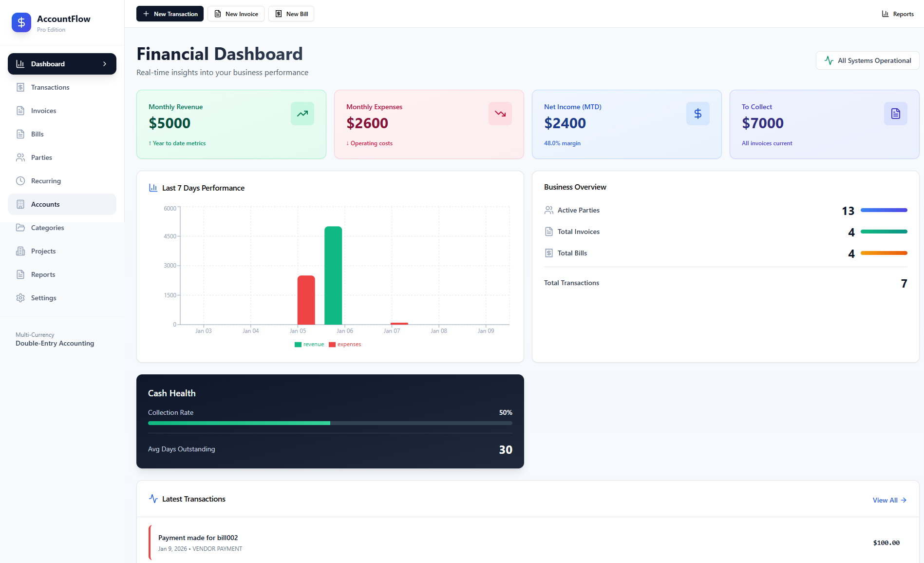This screenshot has width=924, height=563.
Task: Click the Total Bills receipt icon
Action: point(549,253)
